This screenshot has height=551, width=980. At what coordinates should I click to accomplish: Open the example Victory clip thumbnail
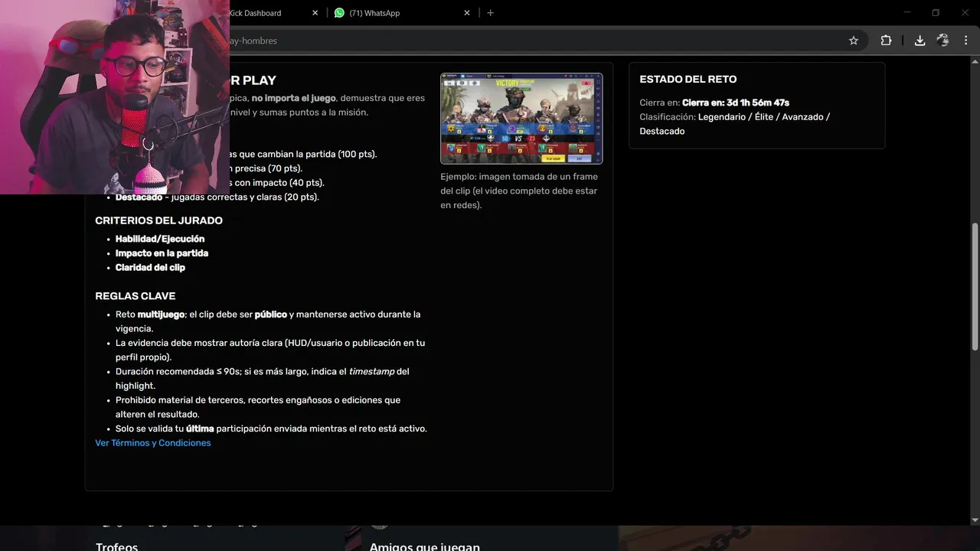coord(521,119)
